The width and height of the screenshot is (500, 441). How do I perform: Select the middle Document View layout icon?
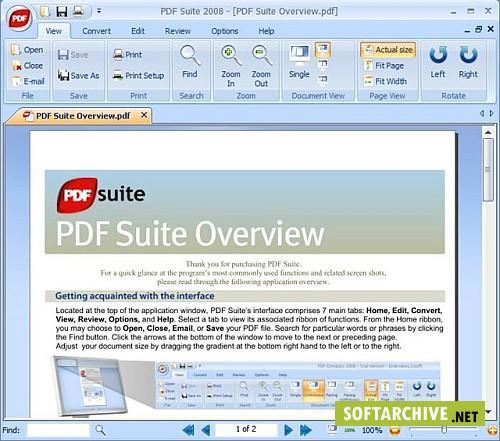point(323,64)
